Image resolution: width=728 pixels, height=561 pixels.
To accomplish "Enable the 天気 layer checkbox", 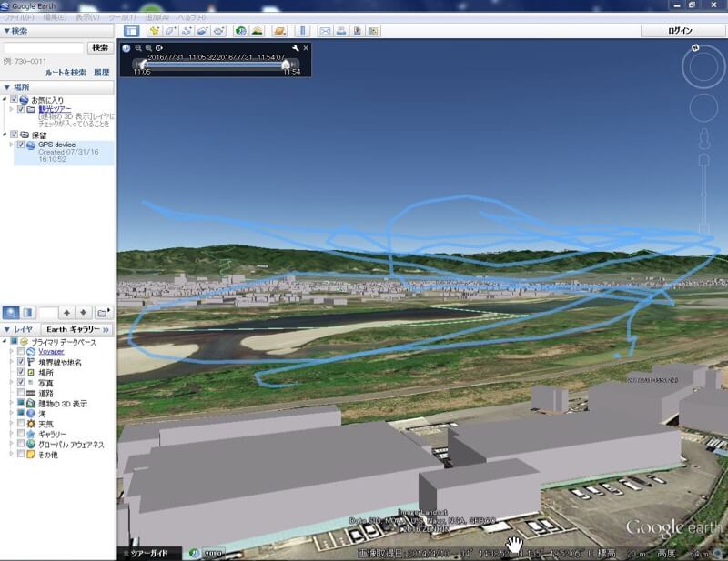I will (x=21, y=423).
